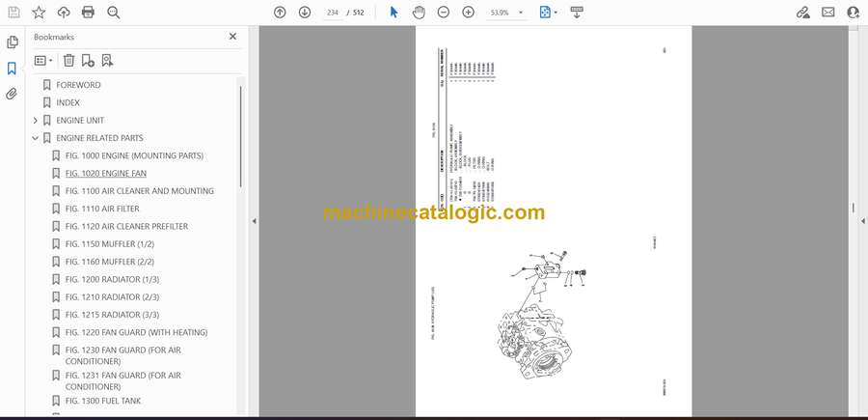The height and width of the screenshot is (420, 868).
Task: Click the upload to cloud icon
Action: tap(64, 13)
